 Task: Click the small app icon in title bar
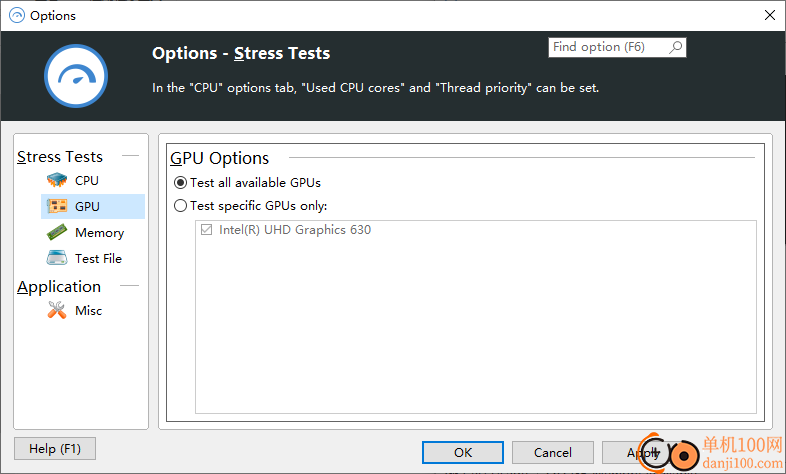17,16
